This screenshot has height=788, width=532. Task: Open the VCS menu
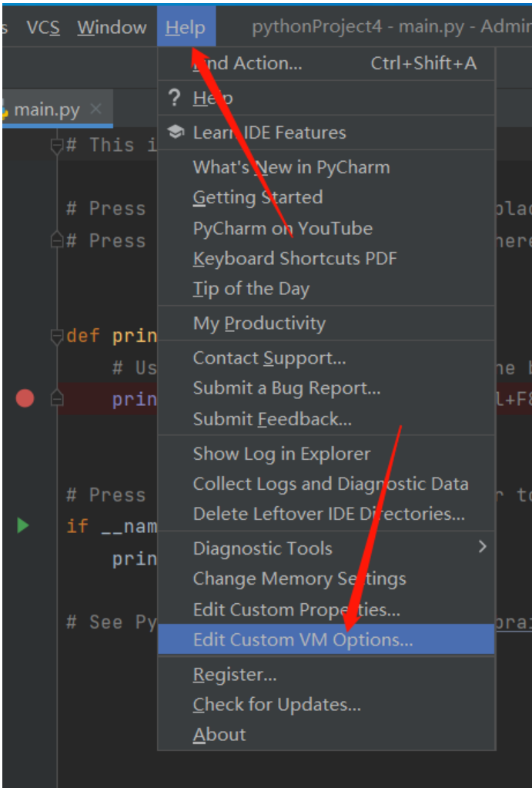tap(43, 28)
